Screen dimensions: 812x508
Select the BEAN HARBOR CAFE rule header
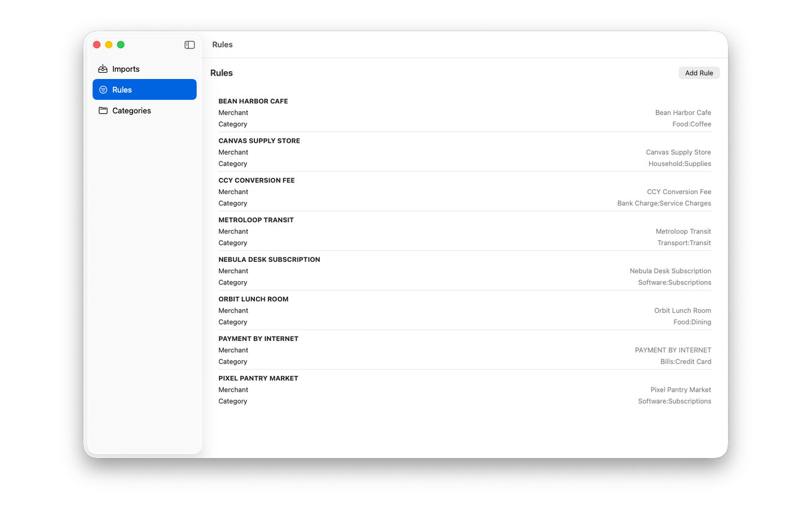tap(253, 101)
